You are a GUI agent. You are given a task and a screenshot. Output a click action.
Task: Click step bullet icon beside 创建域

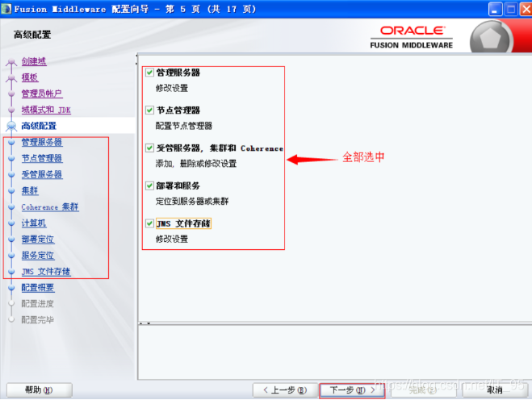[x=11, y=62]
